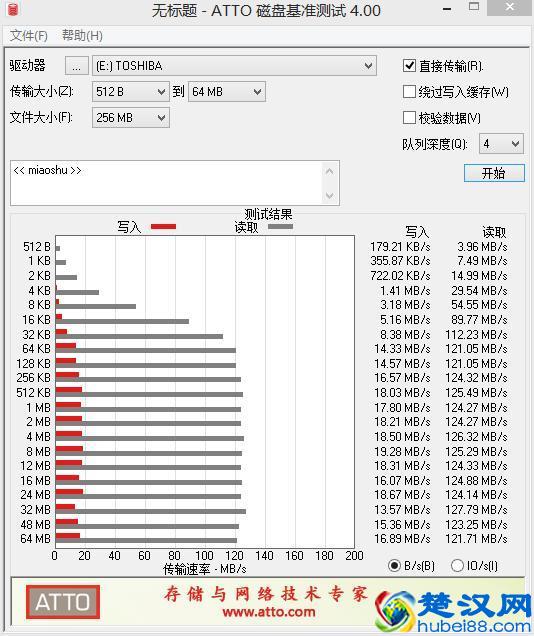This screenshot has height=636, width=534.
Task: Open the queue depth dropdown showing 4
Action: (x=501, y=144)
